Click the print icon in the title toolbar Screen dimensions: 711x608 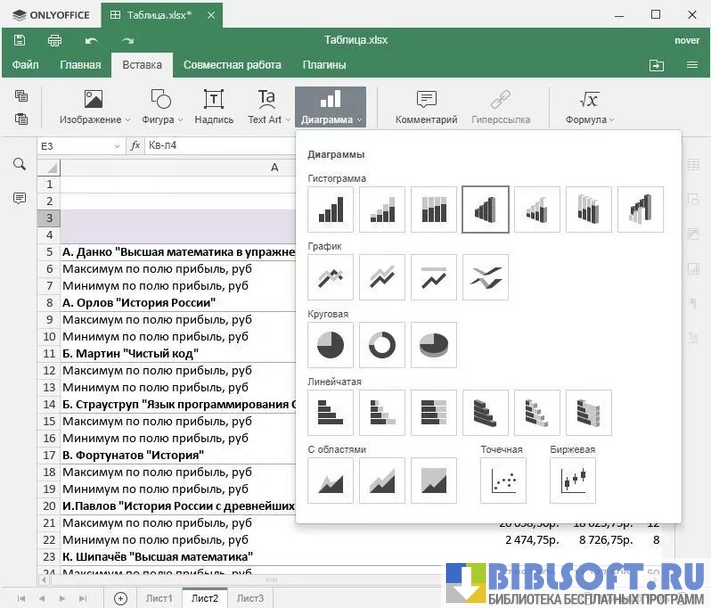[x=55, y=40]
